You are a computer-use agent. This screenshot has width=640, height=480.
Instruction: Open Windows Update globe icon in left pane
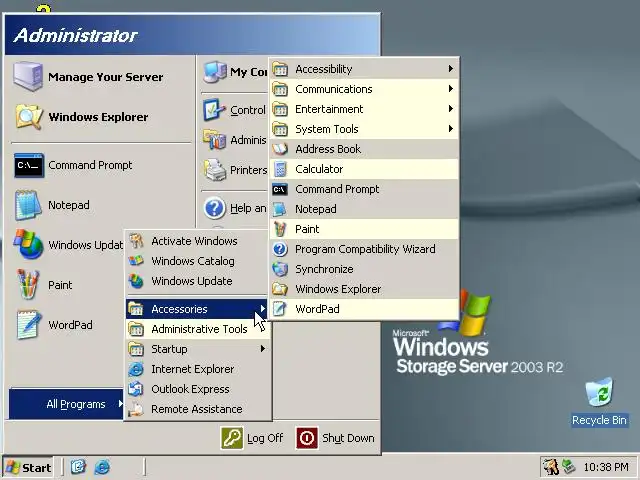pyautogui.click(x=28, y=244)
